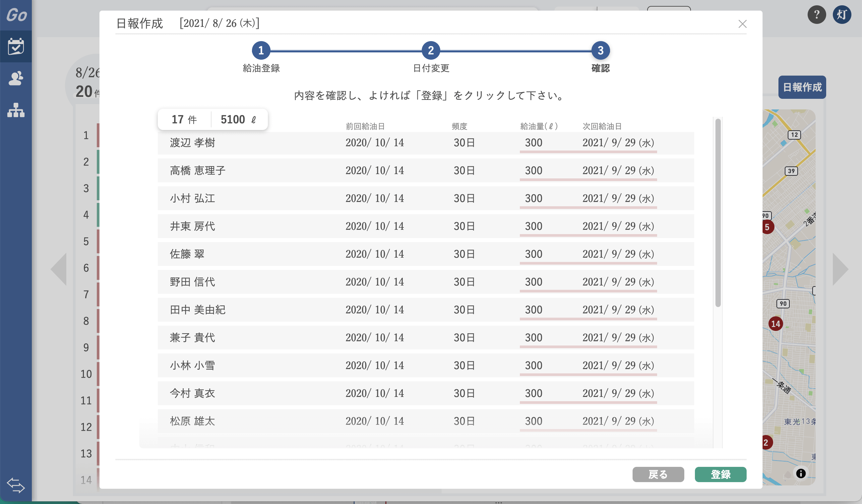Select the 松原 雄大 name
This screenshot has width=862, height=504.
point(192,421)
